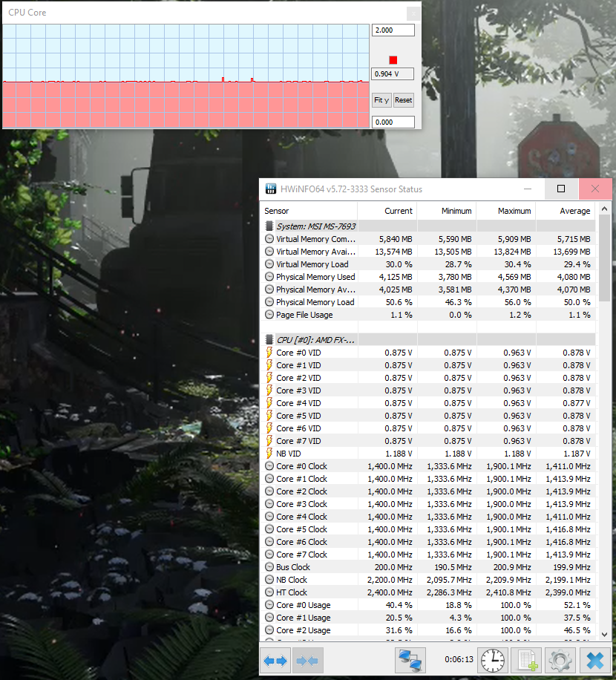Click the 2,200.0 MHz NB Clock value
The image size is (616, 680).
tap(390, 579)
